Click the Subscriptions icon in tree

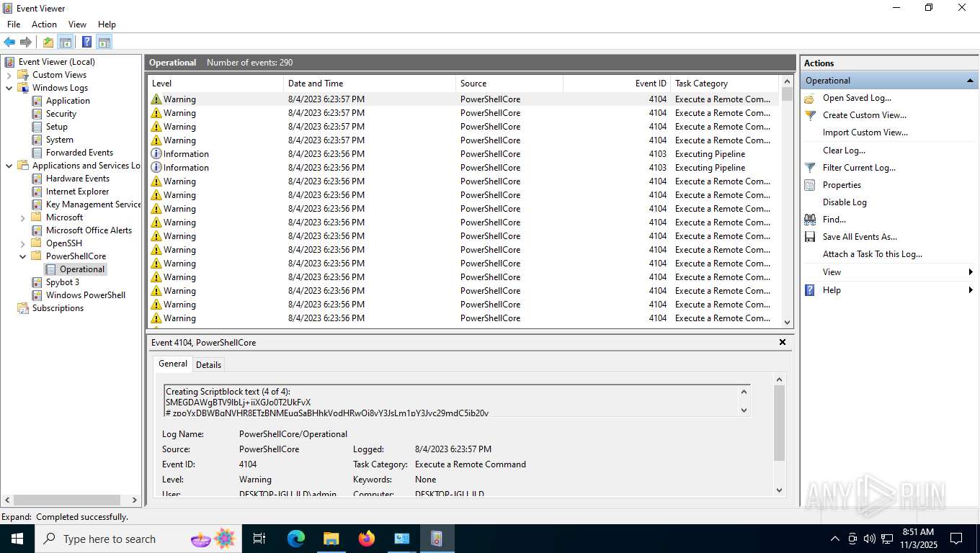[23, 308]
